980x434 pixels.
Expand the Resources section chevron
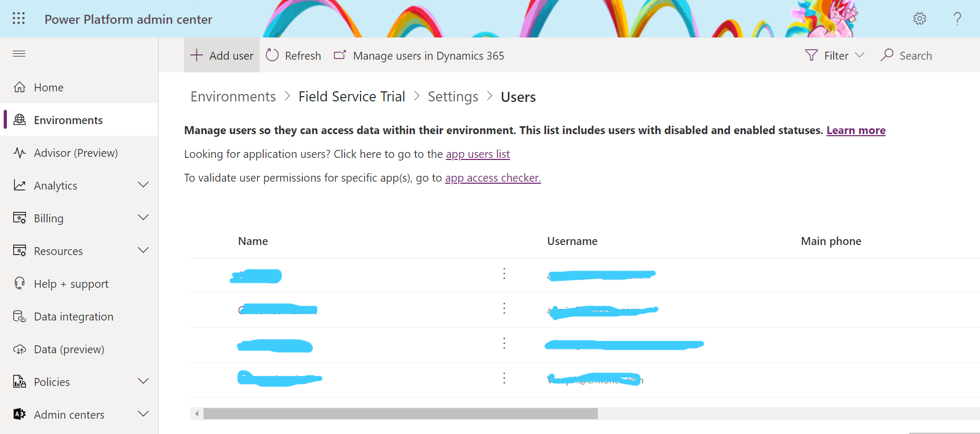pos(143,250)
